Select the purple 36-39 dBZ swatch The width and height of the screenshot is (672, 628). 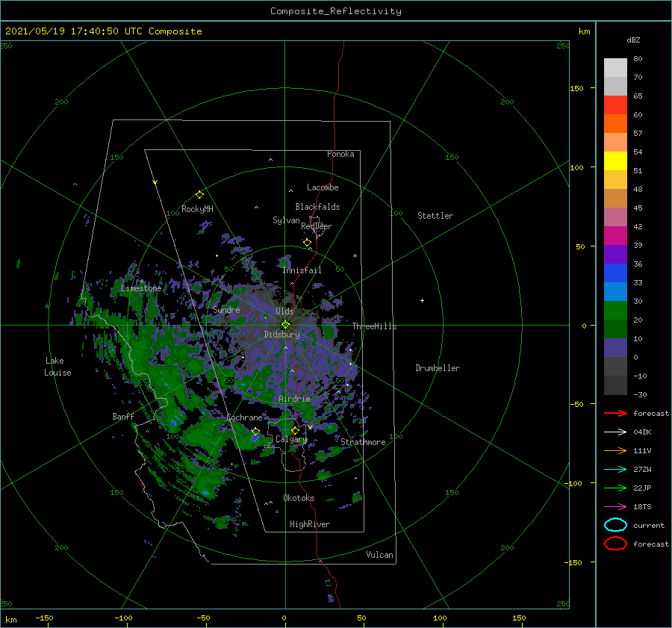[615, 255]
